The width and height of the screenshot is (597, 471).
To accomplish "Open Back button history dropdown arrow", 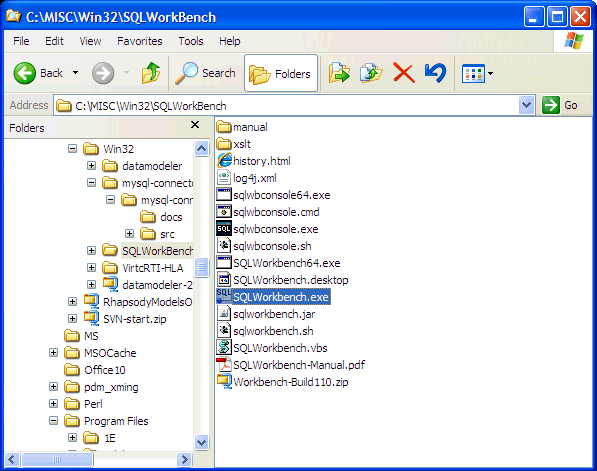I will (x=75, y=72).
